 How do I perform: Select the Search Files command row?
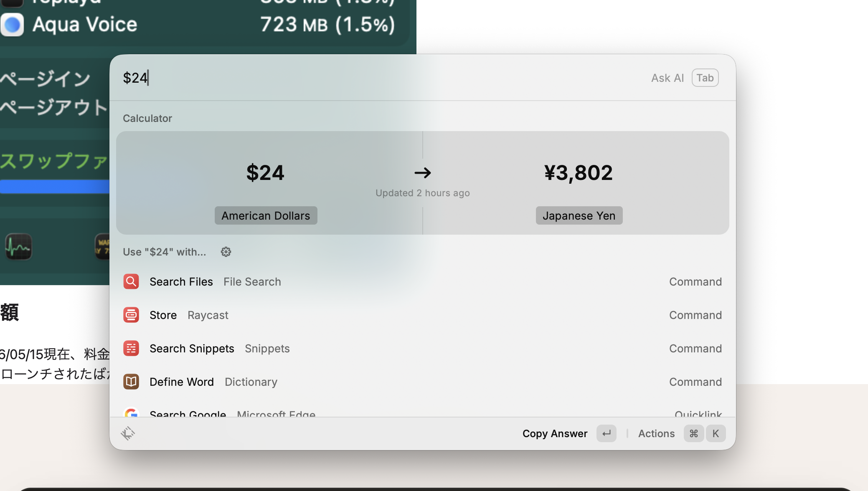click(423, 282)
